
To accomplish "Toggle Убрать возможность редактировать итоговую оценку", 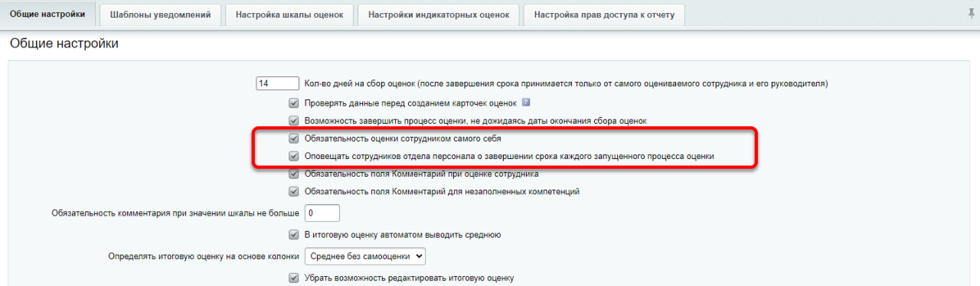I will coord(293,278).
